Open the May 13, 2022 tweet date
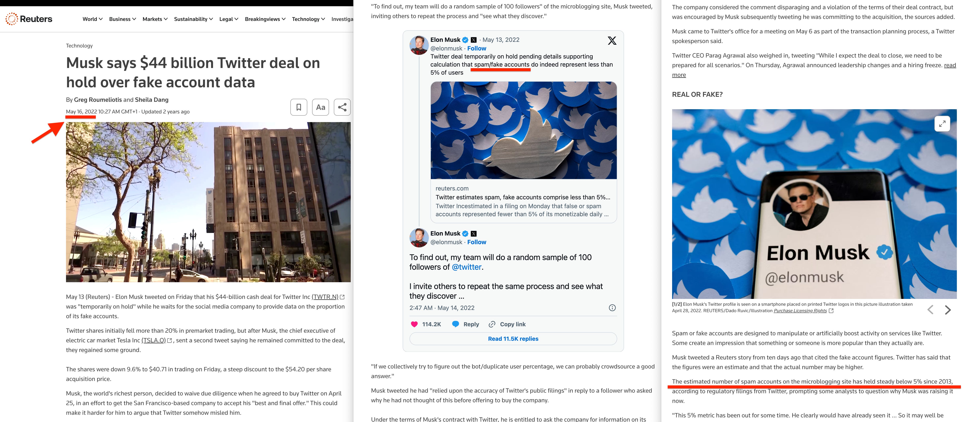980x422 pixels. tap(501, 40)
